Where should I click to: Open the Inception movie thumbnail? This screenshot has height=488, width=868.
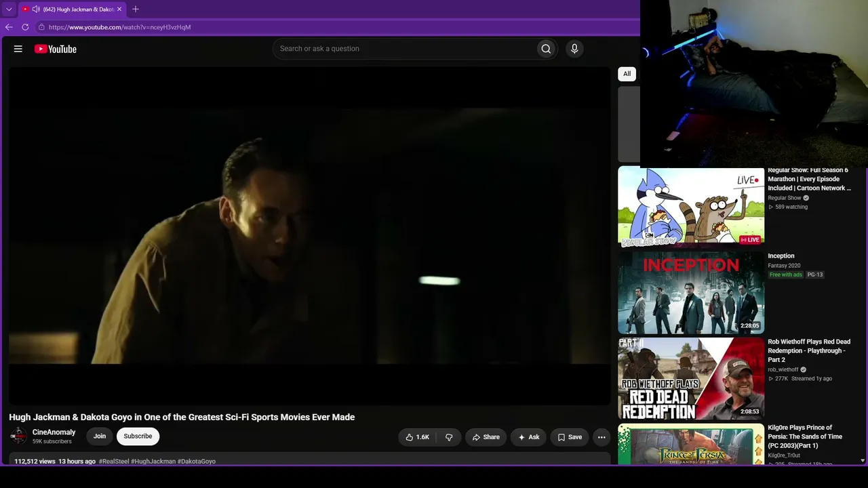point(691,293)
